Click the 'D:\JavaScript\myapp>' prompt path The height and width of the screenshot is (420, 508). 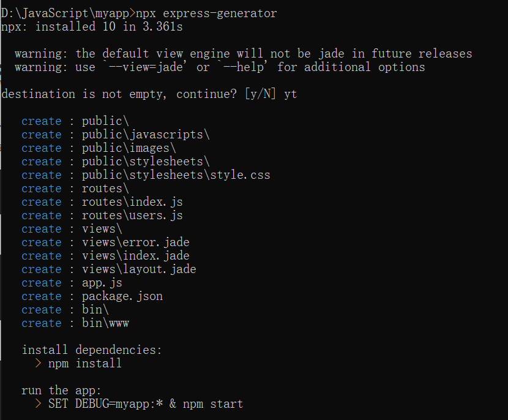(68, 13)
